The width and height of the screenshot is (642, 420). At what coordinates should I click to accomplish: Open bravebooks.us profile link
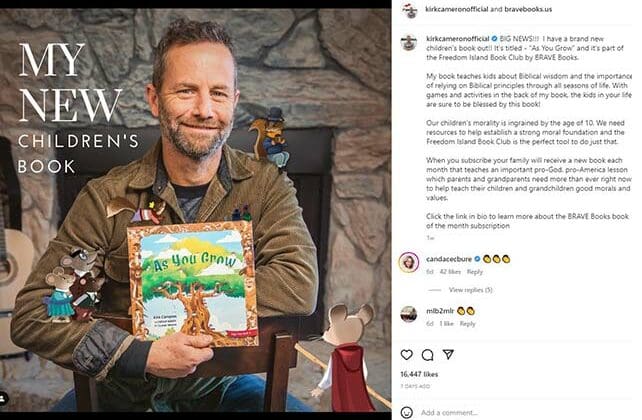point(528,9)
